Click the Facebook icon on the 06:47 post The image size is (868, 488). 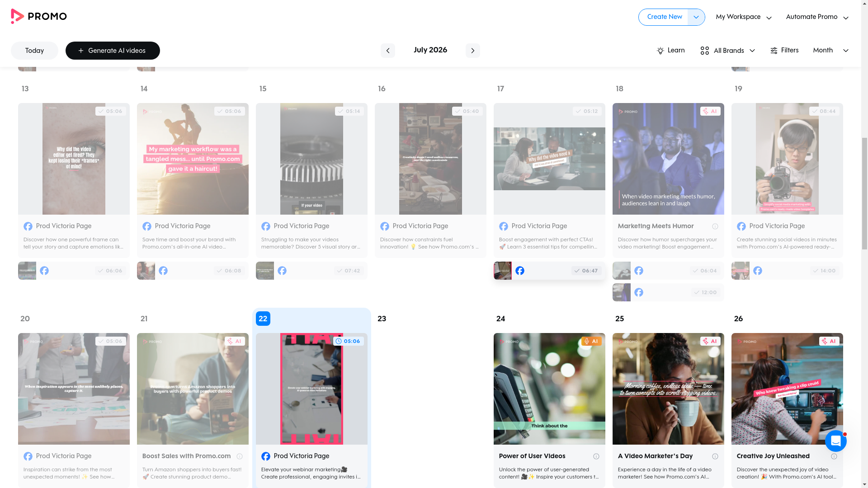point(520,271)
